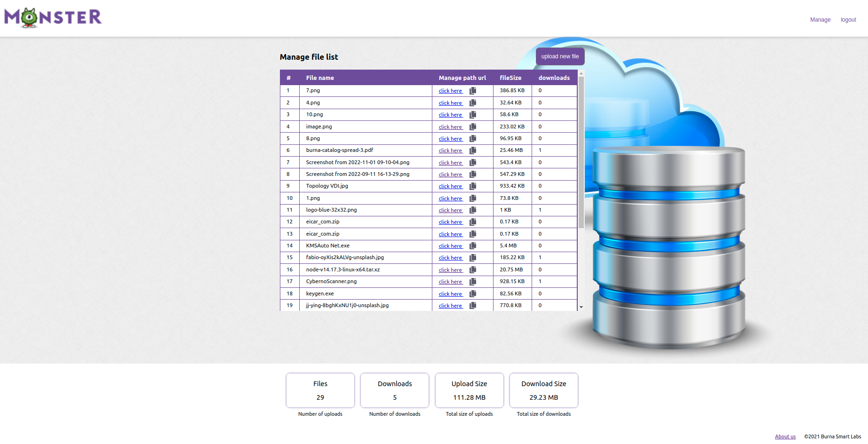The height and width of the screenshot is (444, 868).
Task: Copy URL for eicar_com.zip in row 13
Action: click(473, 234)
